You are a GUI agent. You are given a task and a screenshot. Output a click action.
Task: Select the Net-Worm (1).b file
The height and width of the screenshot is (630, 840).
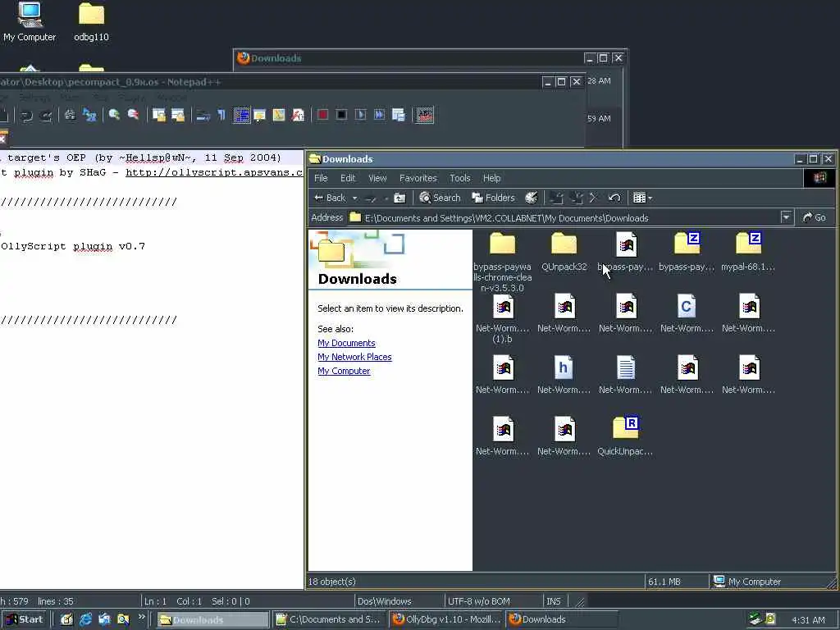click(503, 318)
